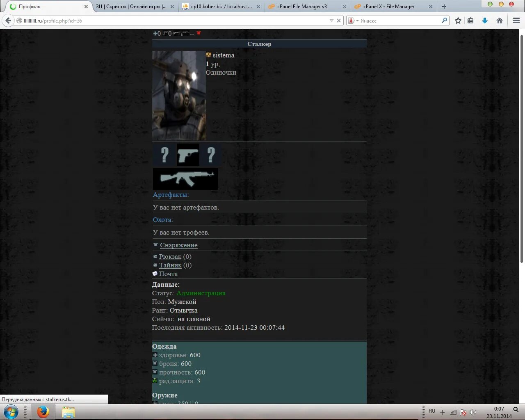525x420 pixels.
Task: Click the armor icon beside Снаряжение
Action: click(x=155, y=244)
